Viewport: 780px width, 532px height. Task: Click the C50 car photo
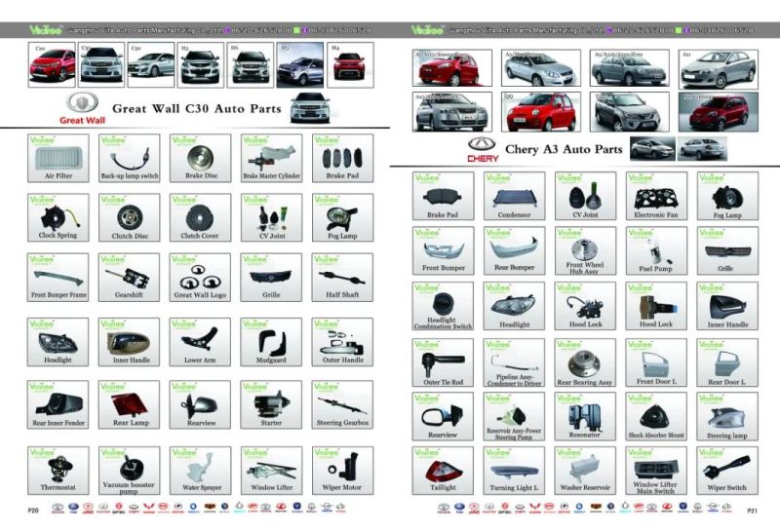[151, 65]
